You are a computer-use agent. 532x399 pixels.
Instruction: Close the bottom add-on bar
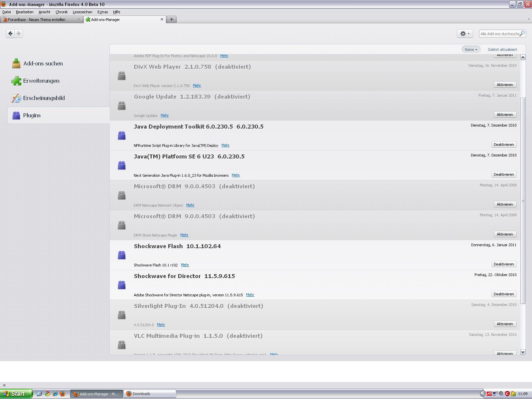[x=4, y=385]
